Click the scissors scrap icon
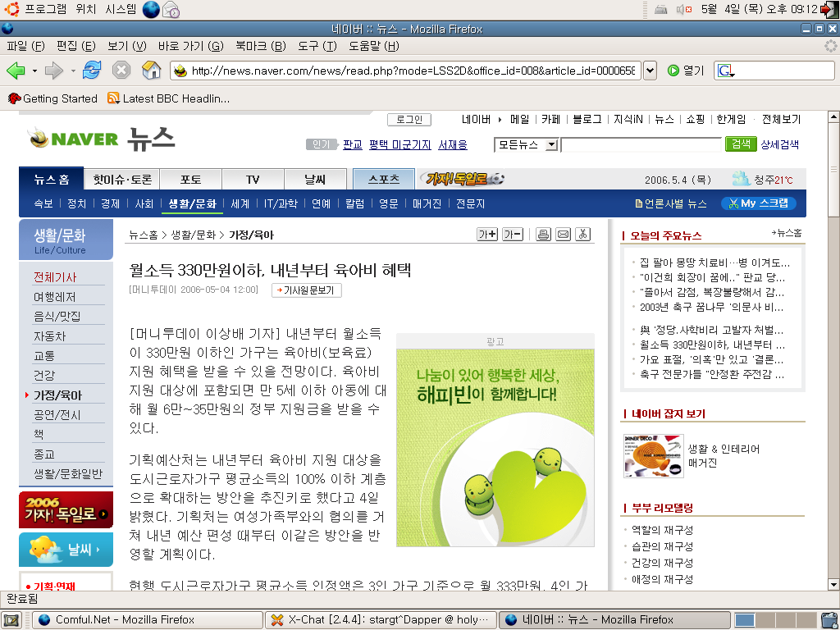This screenshot has height=630, width=840. coord(583,235)
